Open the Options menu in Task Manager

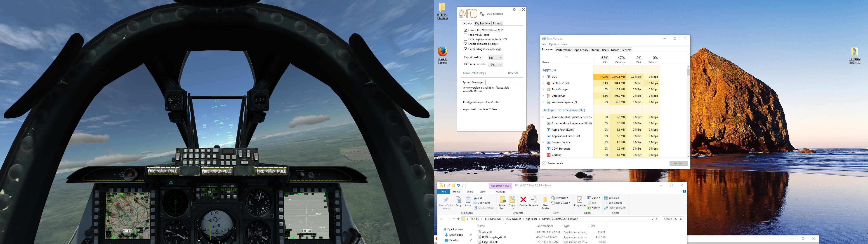point(554,44)
